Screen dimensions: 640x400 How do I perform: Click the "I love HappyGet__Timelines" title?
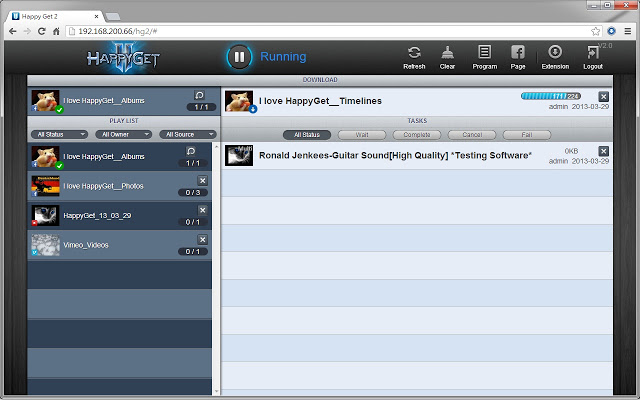pyautogui.click(x=320, y=101)
